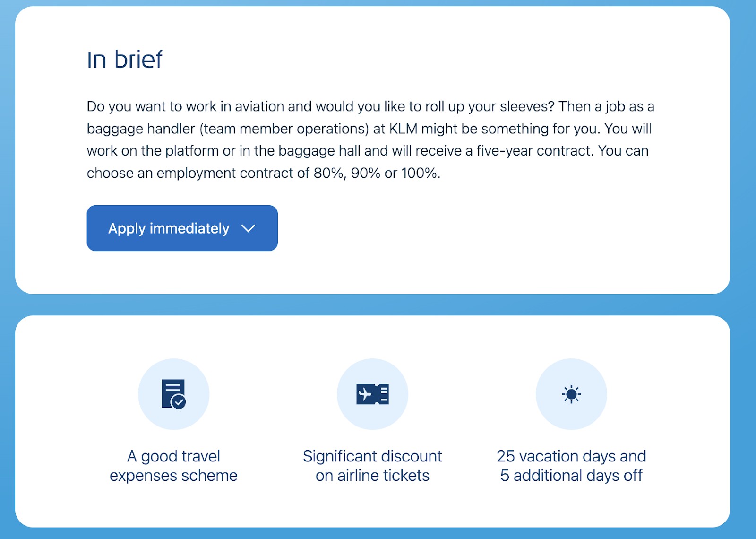Select the 25 vacation days caption

point(571,466)
